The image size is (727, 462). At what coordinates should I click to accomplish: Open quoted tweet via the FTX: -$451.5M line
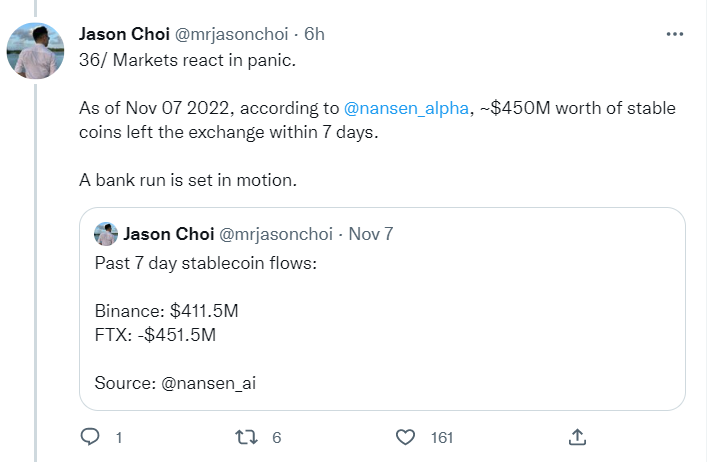[x=155, y=335]
